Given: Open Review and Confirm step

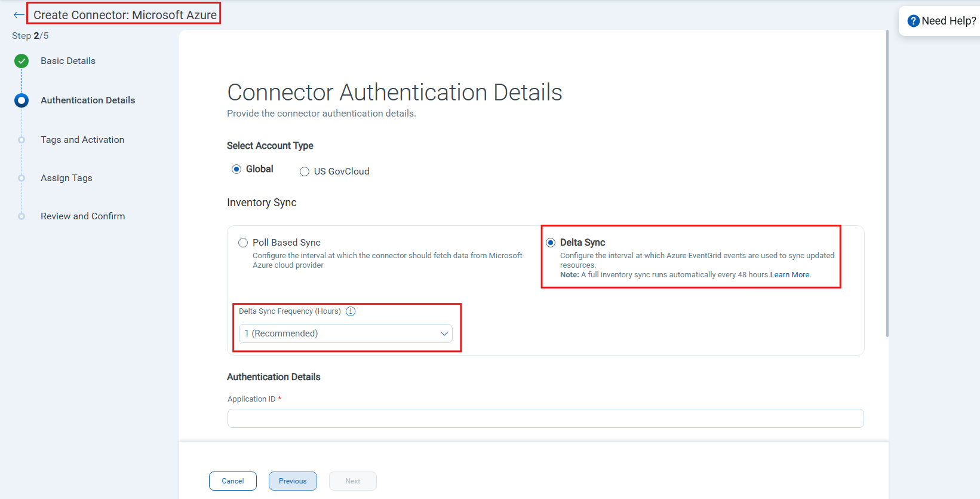Looking at the screenshot, I should pyautogui.click(x=83, y=216).
